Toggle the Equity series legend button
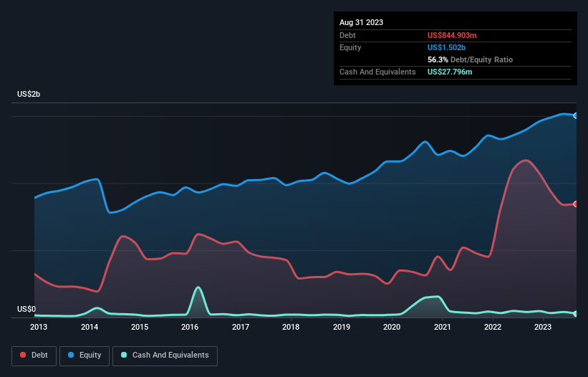Viewport: 588px width, 377px height. click(x=85, y=355)
